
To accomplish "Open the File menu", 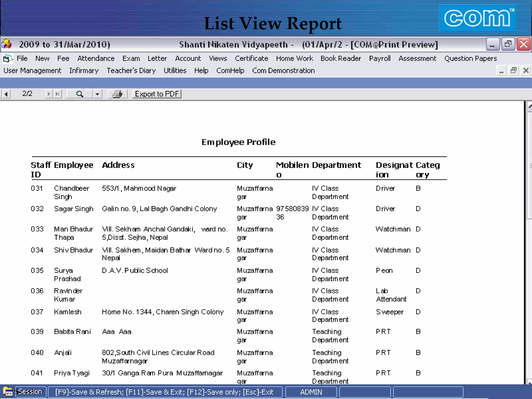I will (22, 58).
